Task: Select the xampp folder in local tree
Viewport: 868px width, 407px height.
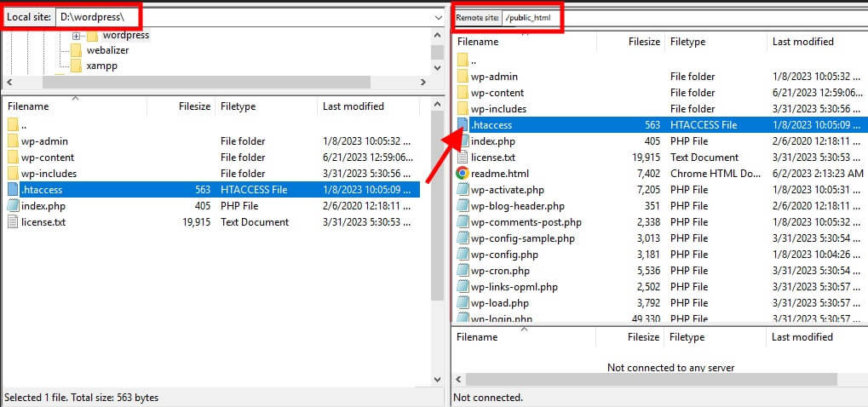Action: click(x=102, y=66)
